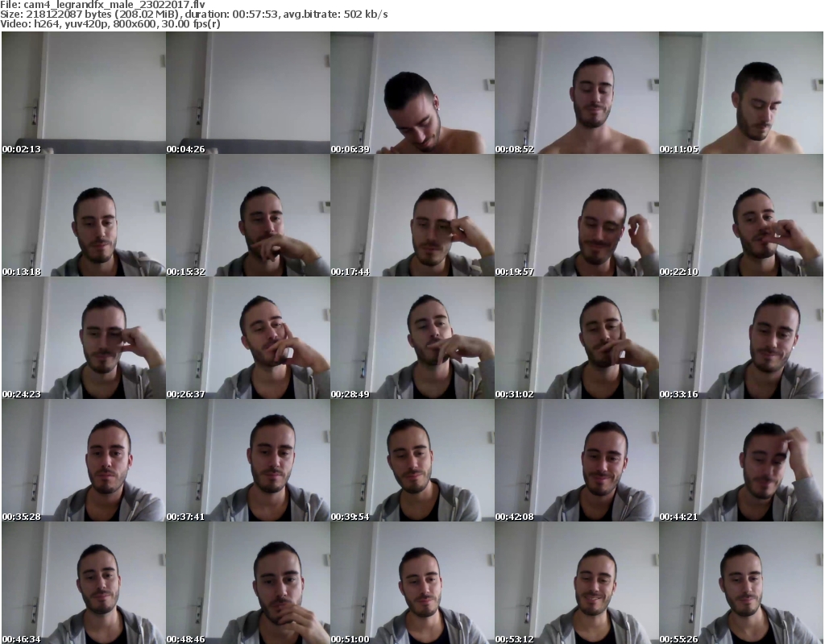Select the frame timestamped 00:48:46
Screen dimensions: 825x644
[248, 583]
